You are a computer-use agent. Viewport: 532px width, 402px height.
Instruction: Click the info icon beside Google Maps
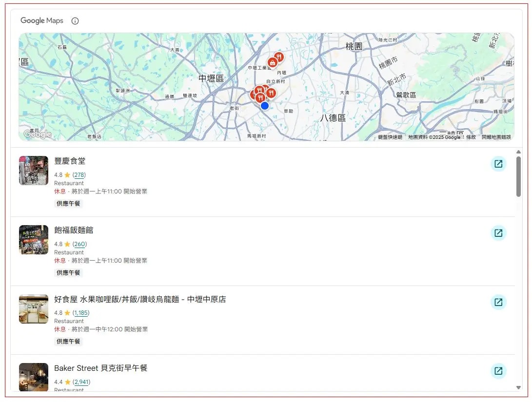[75, 21]
